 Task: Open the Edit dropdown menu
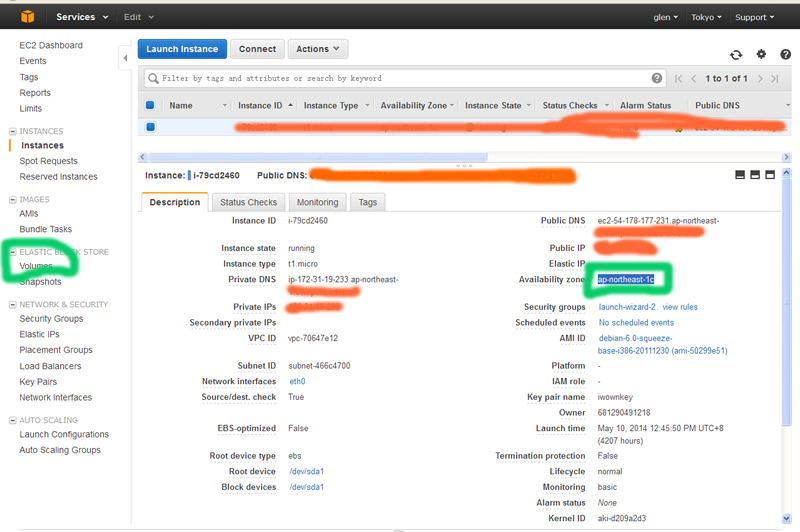click(138, 17)
